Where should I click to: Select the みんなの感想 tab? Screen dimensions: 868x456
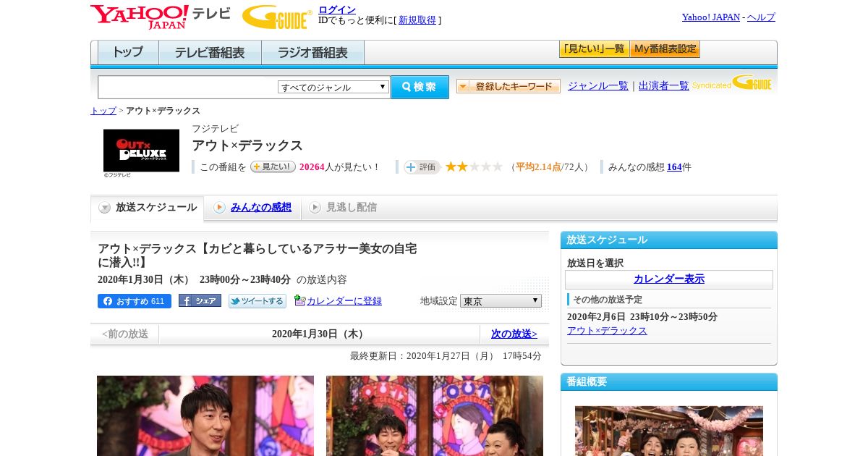(x=252, y=208)
